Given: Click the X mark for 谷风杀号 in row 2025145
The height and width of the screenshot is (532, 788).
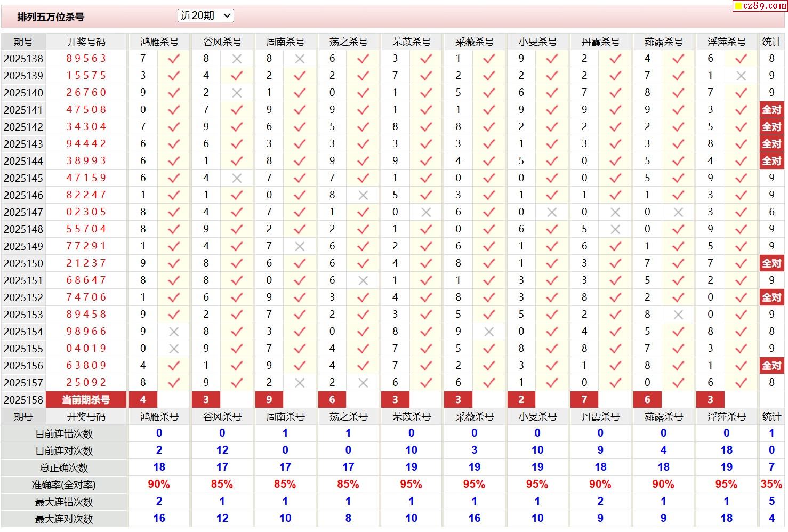Looking at the screenshot, I should (237, 179).
